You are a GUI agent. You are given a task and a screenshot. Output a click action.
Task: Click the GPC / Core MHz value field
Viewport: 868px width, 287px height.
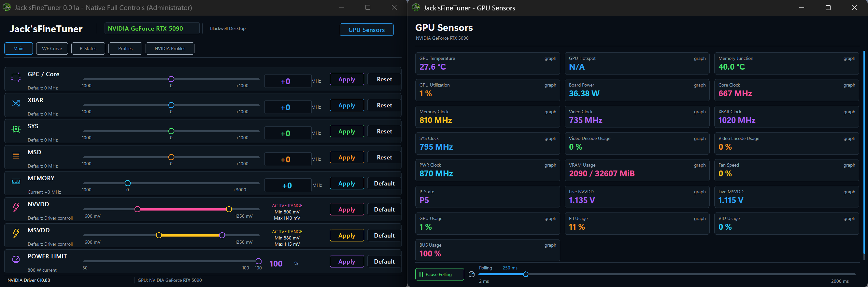[x=288, y=81]
